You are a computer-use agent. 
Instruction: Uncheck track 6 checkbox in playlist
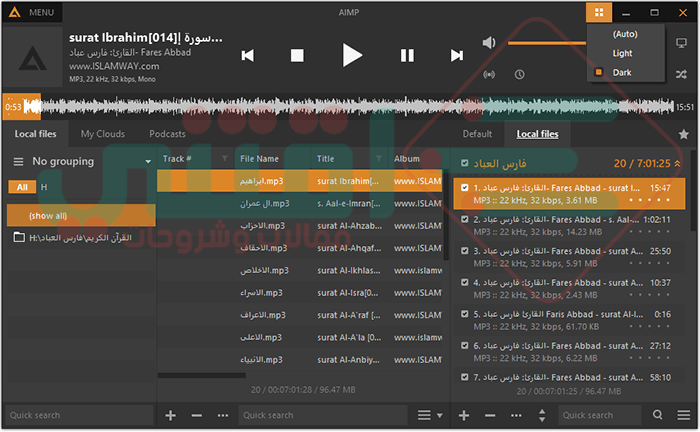click(x=465, y=346)
